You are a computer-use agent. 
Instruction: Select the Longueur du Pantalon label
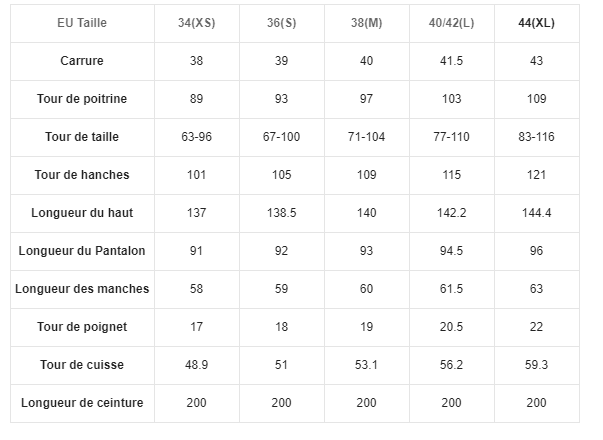[82, 251]
